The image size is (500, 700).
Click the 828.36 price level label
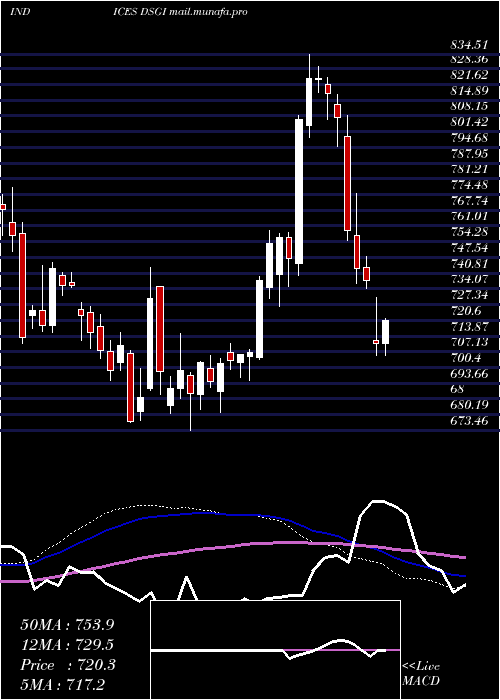[469, 59]
